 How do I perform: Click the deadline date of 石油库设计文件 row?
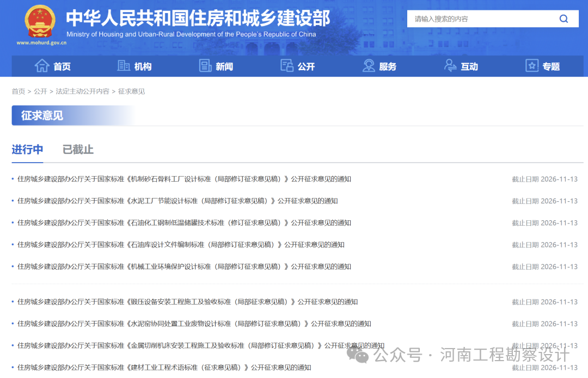click(x=545, y=245)
